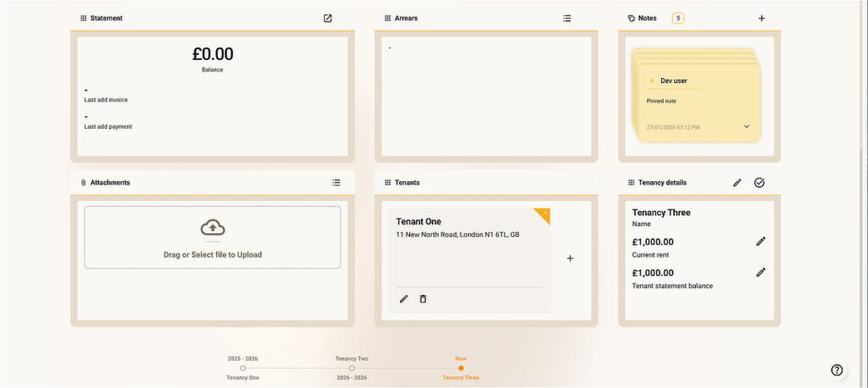The width and height of the screenshot is (868, 388).
Task: Select Tenancy One on the timeline
Action: (242, 368)
